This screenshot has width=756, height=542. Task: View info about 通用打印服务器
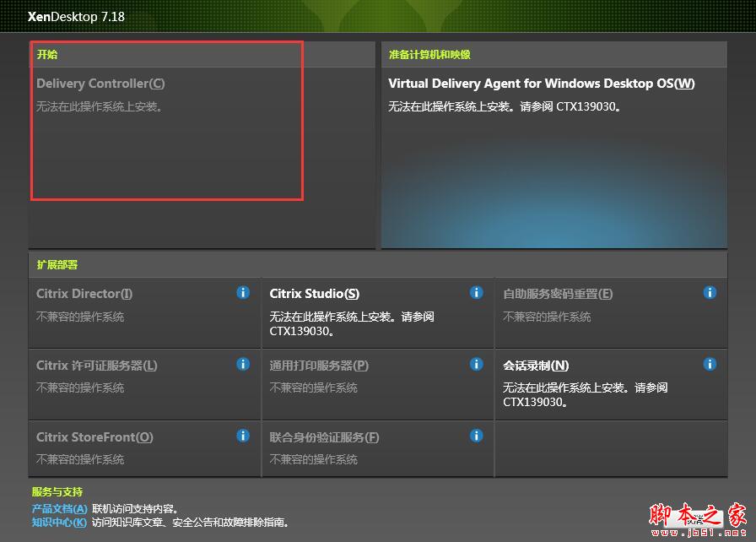pos(477,364)
